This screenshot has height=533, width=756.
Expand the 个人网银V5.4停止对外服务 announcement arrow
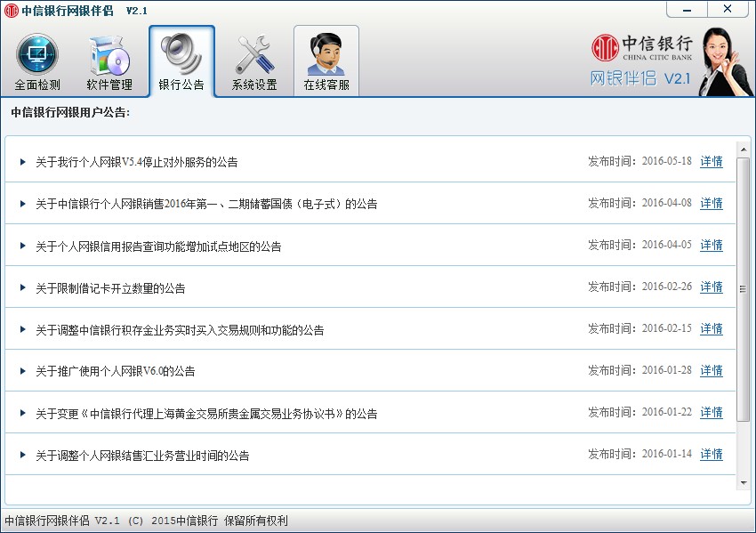(x=22, y=162)
